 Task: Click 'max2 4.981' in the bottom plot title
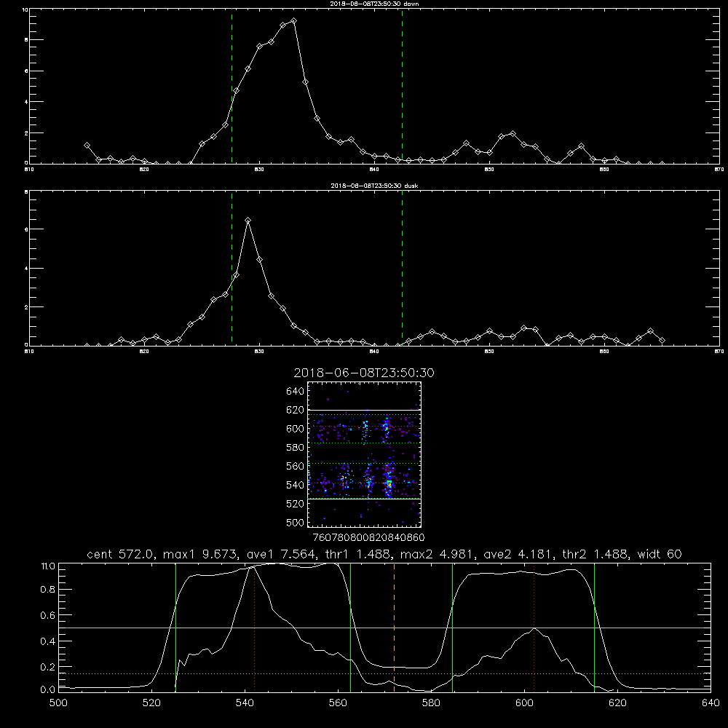[x=438, y=554]
